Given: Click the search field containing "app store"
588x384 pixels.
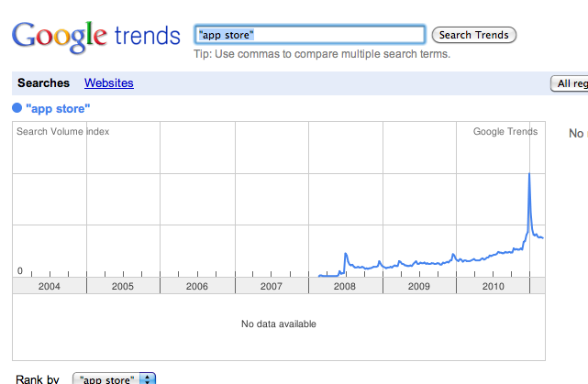Looking at the screenshot, I should click(310, 35).
